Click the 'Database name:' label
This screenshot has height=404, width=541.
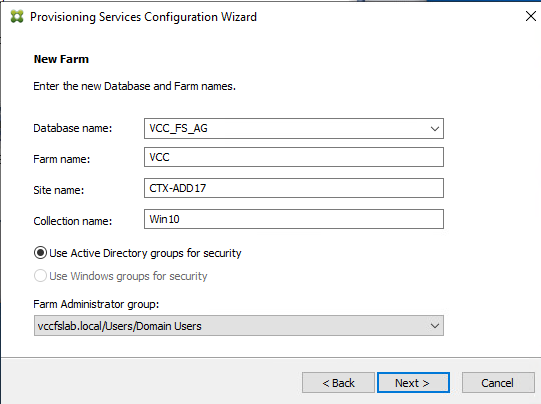click(73, 128)
